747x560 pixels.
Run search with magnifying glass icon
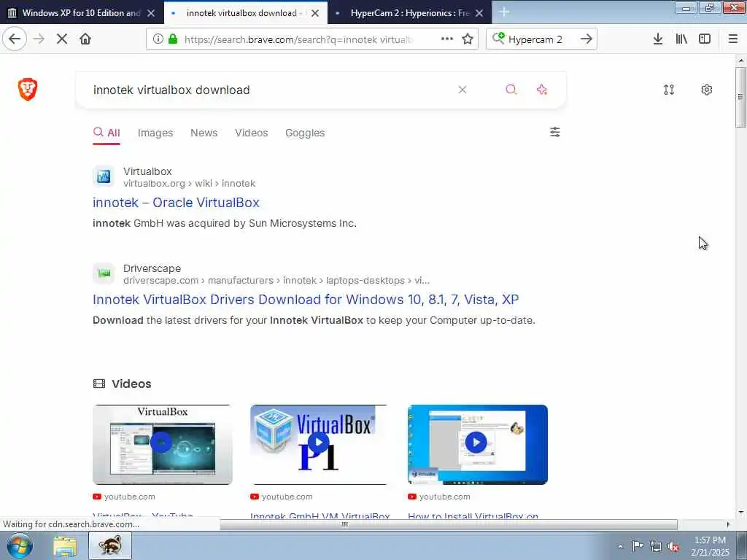[511, 90]
